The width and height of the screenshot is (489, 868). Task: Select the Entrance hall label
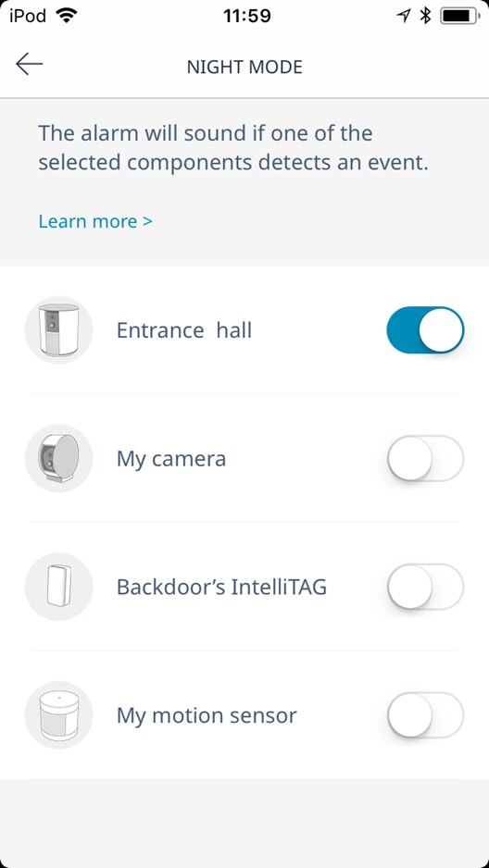[184, 330]
